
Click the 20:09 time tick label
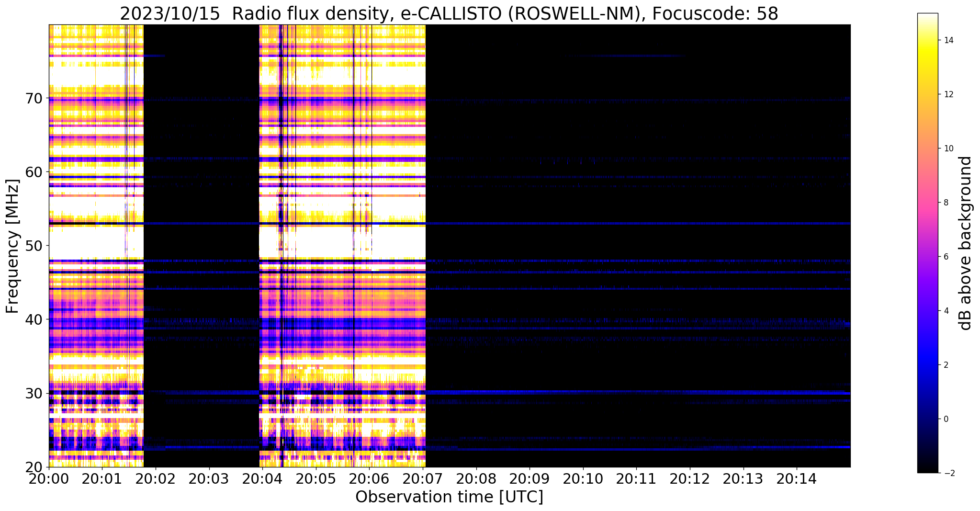point(529,478)
